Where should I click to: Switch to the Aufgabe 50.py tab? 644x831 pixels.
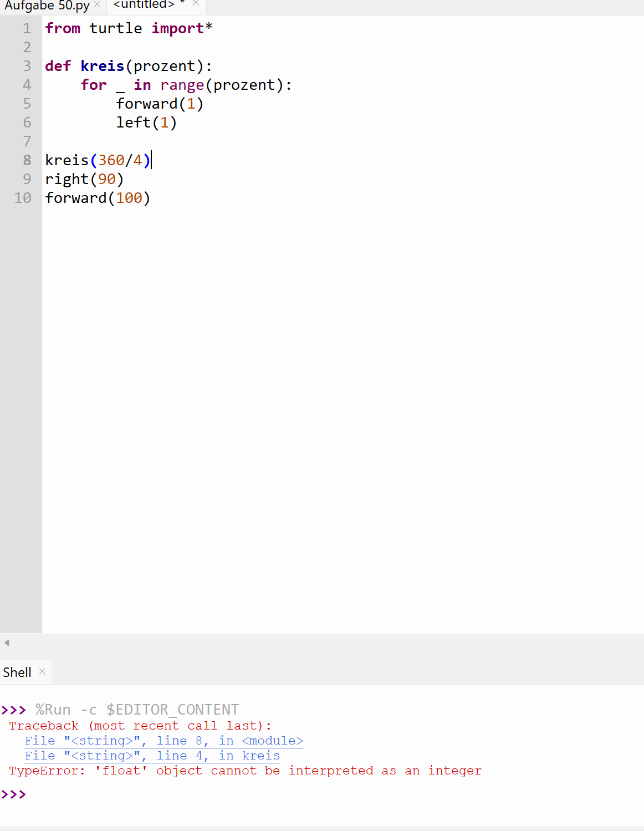[47, 6]
